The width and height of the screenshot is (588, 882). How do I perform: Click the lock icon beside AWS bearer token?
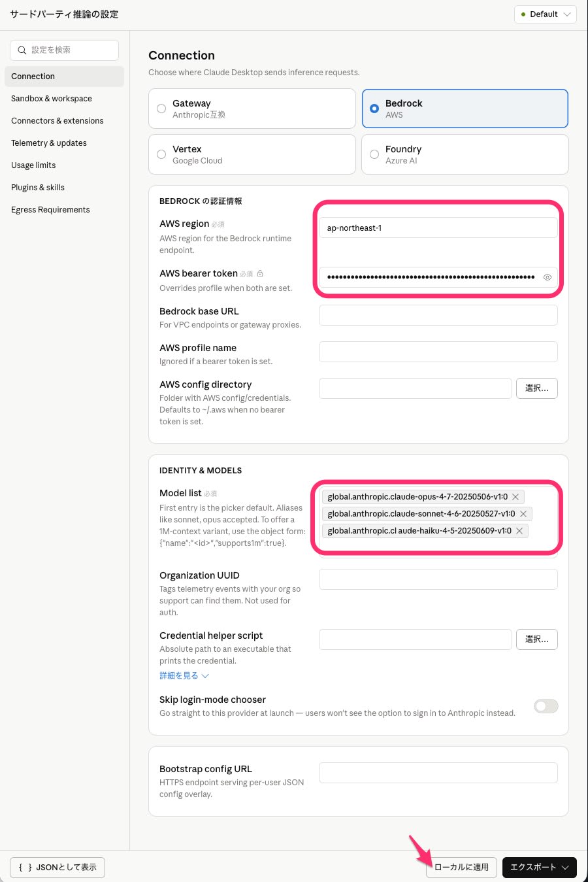pos(260,273)
